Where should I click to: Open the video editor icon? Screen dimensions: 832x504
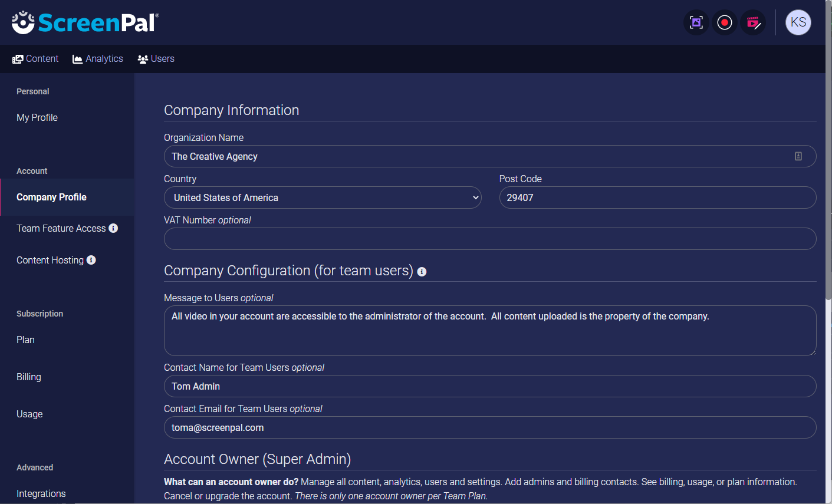pos(753,22)
